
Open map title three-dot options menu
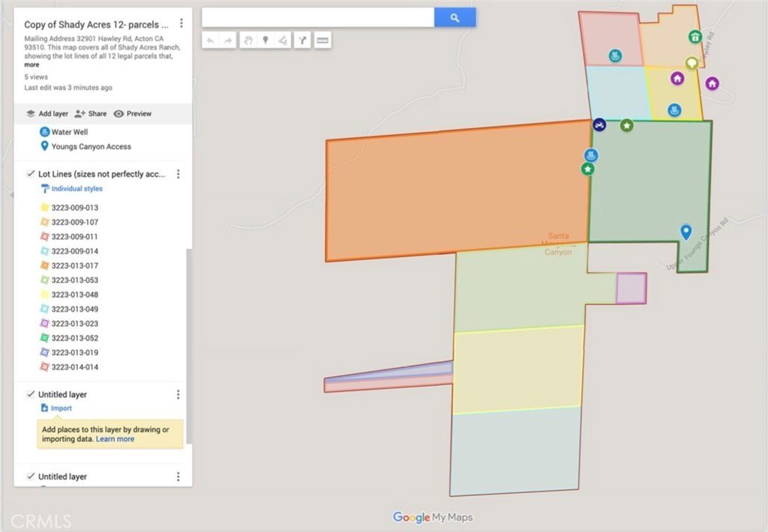[x=181, y=24]
